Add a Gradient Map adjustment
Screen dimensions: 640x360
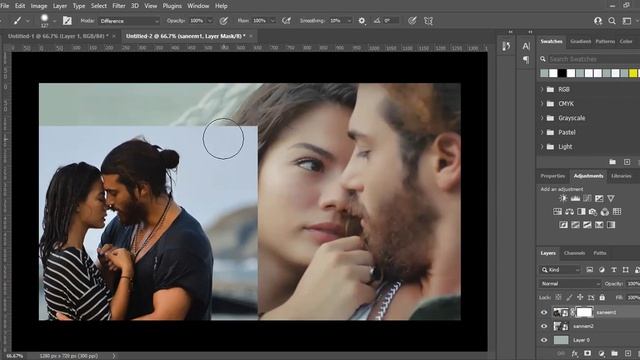599,225
